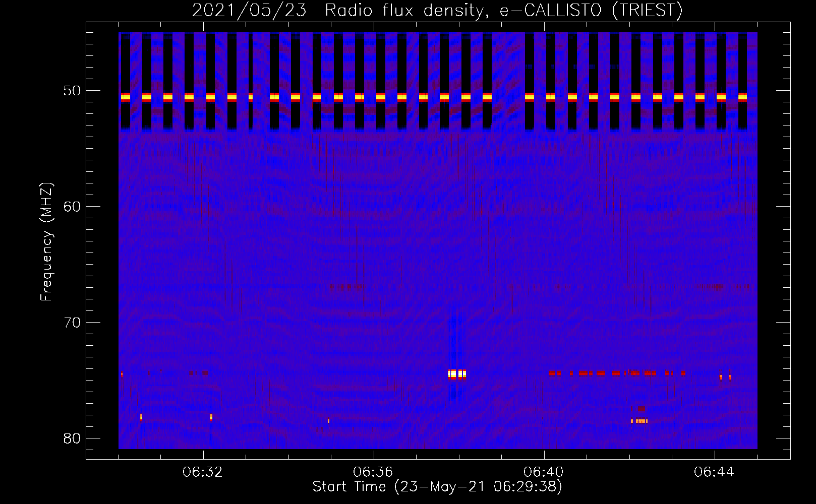Click the 80 frequency tick label

point(73,438)
